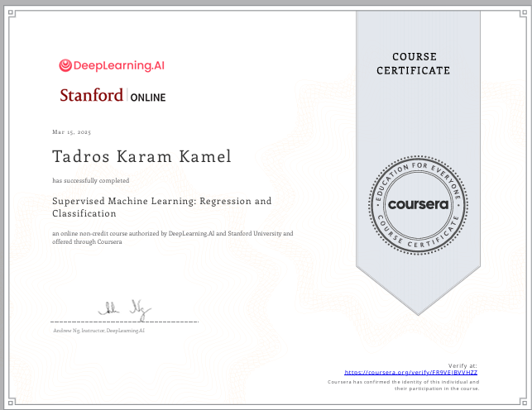The height and width of the screenshot is (410, 532).
Task: Click the 'Coursera has confirmed the identity' note
Action: coord(404,385)
